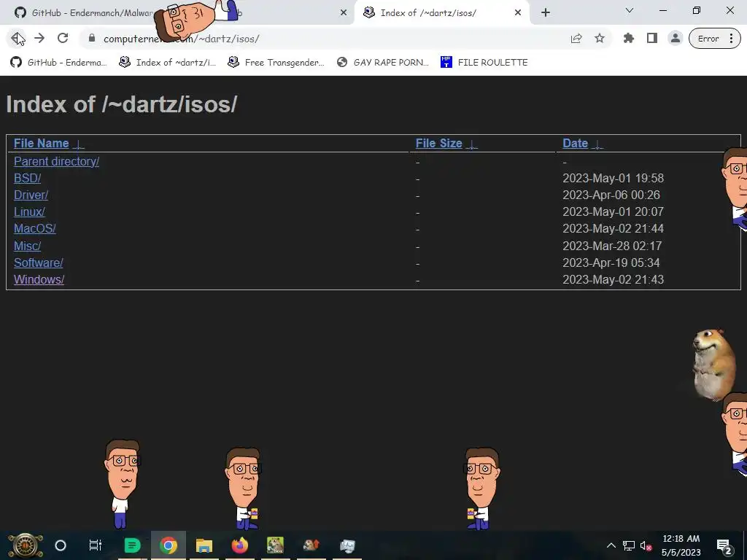Click the date 2023-May-01 19:58
The width and height of the screenshot is (747, 560).
pos(613,178)
